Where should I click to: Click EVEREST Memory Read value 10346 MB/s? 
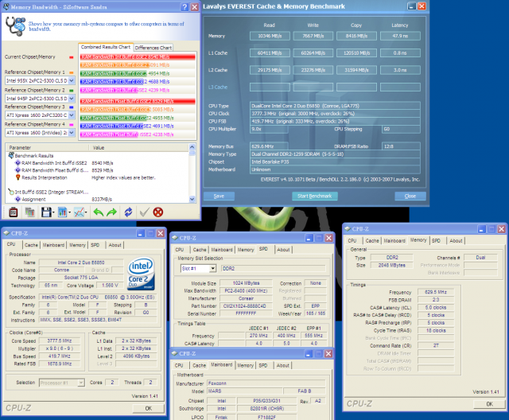pos(270,36)
